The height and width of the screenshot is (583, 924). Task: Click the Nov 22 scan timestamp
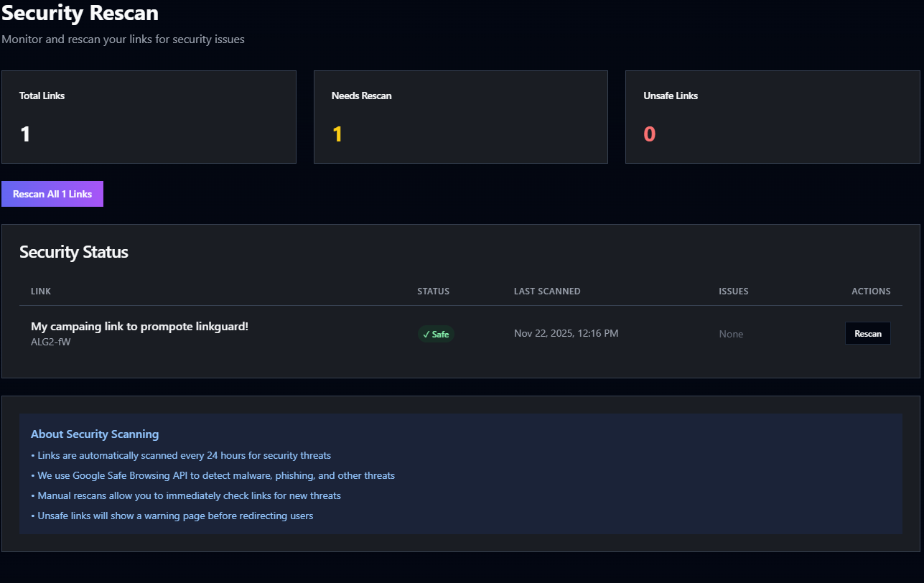pyautogui.click(x=565, y=333)
